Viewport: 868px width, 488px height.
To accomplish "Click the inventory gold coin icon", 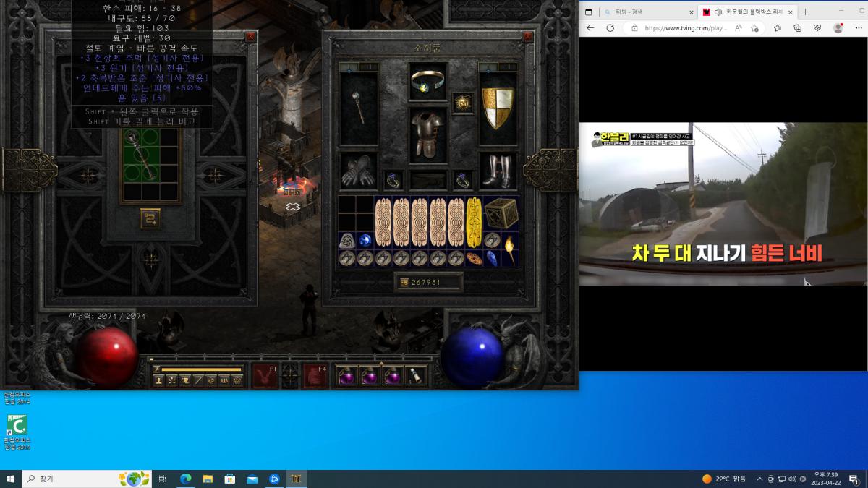I will (x=403, y=282).
